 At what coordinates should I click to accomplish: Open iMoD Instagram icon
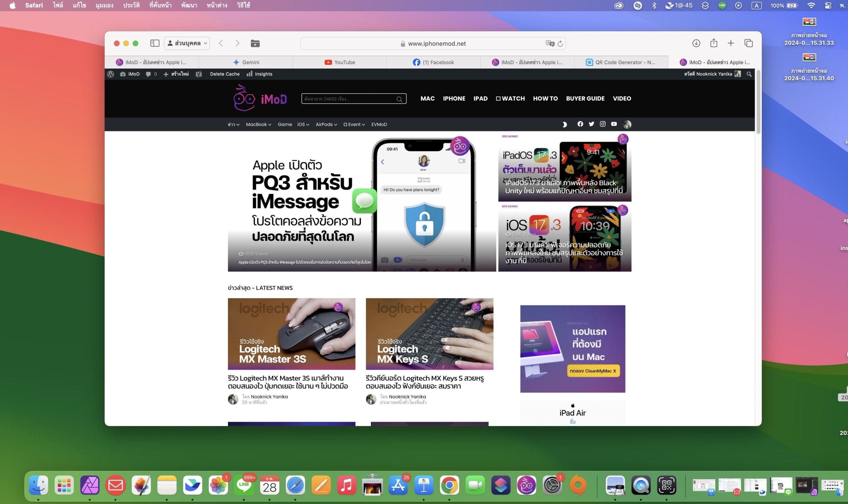coord(603,124)
